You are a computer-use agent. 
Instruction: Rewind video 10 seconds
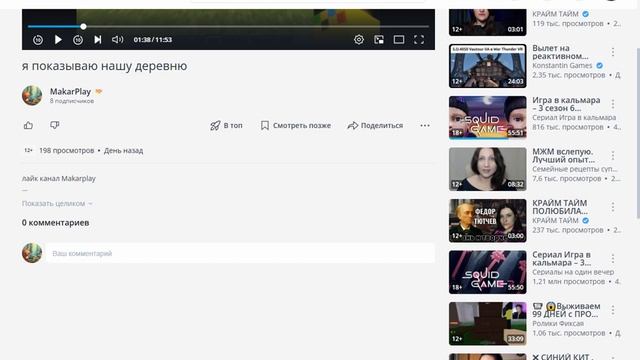click(x=38, y=40)
